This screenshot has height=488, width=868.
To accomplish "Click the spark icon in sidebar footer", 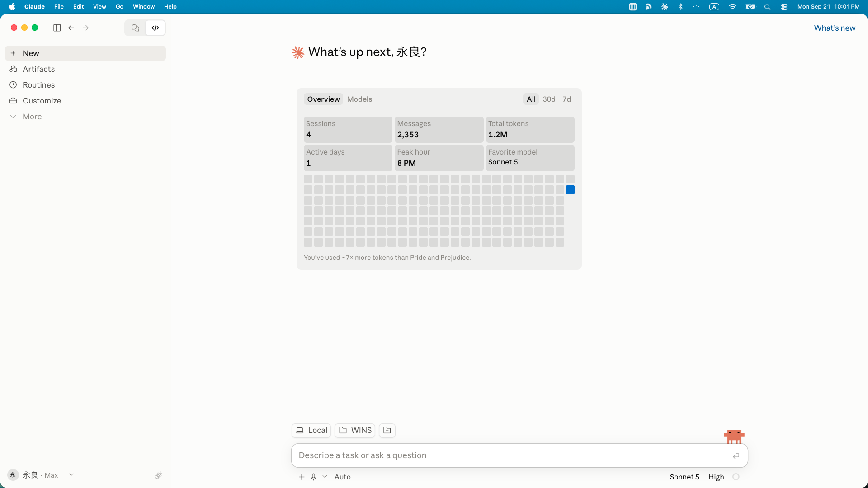I will click(158, 475).
